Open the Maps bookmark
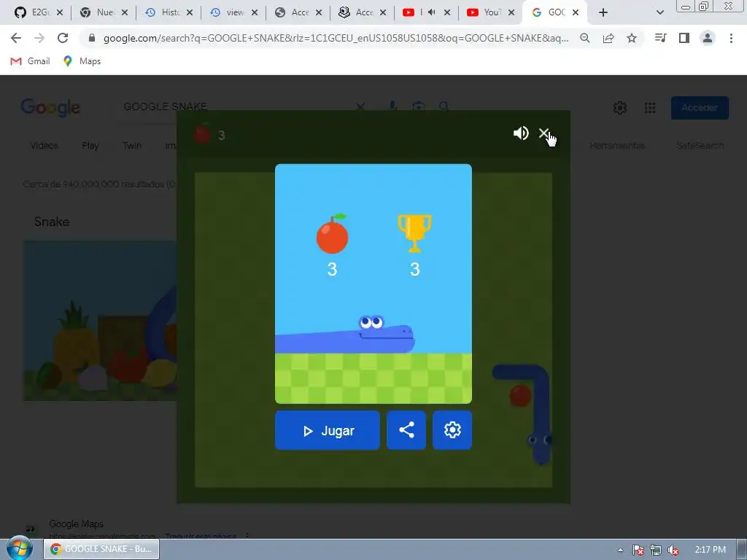 [82, 61]
